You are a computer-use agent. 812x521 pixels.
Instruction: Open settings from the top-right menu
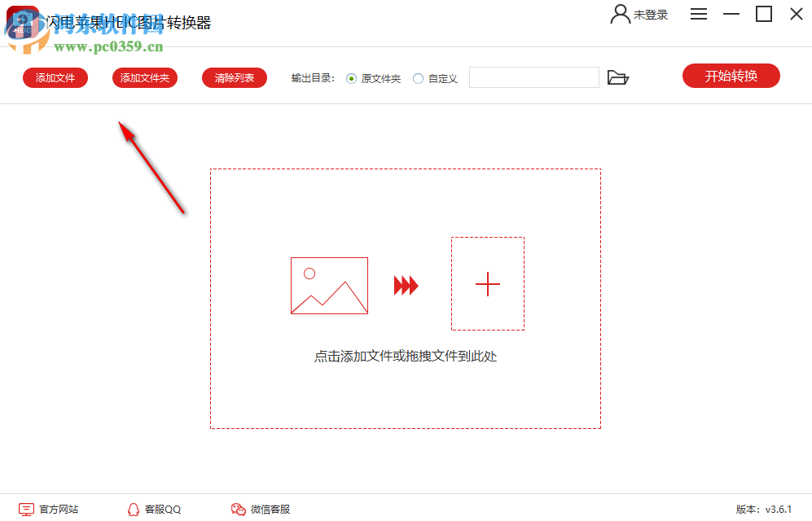pos(698,14)
